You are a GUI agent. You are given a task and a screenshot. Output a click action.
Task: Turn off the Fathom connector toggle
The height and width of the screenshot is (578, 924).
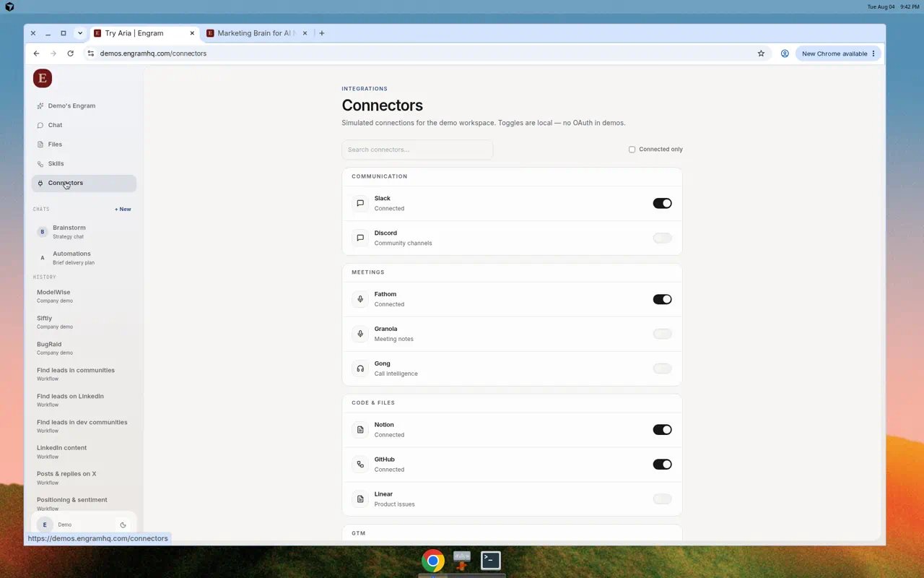click(662, 299)
